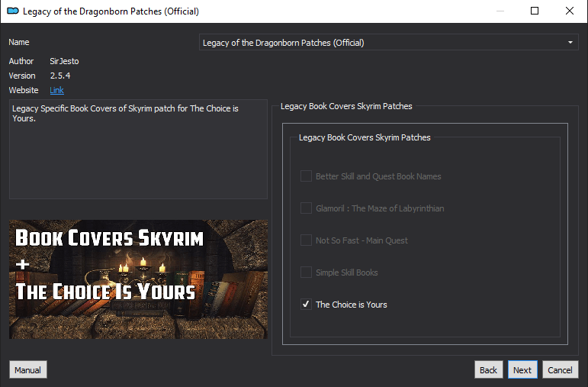
Task: Close the installer window with the X
Action: point(570,11)
